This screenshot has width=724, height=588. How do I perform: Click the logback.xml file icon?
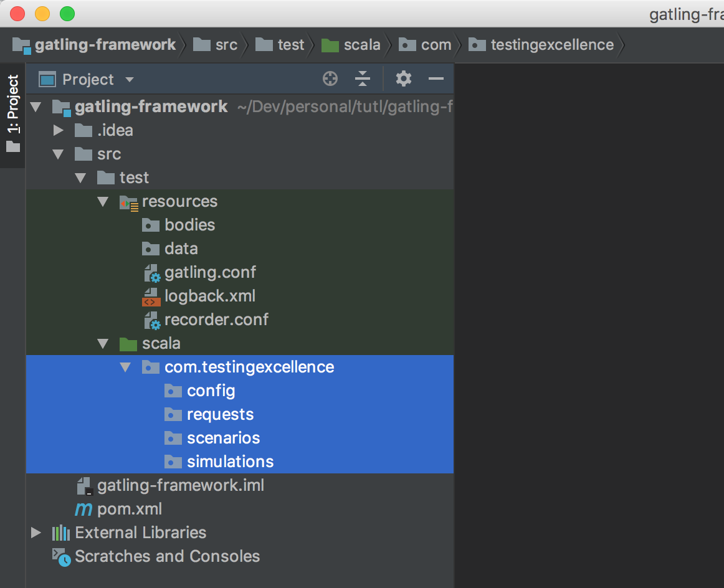click(151, 296)
